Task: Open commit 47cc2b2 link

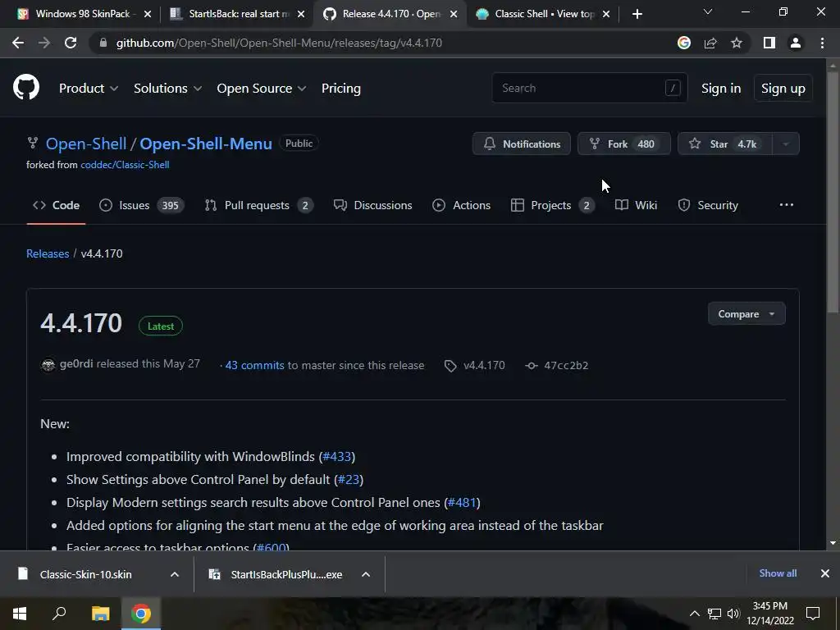Action: 566,365
